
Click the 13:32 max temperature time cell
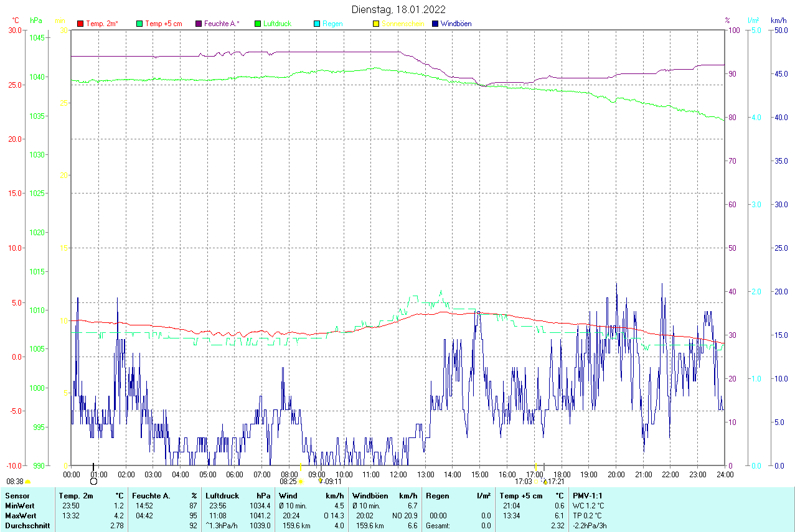point(71,516)
